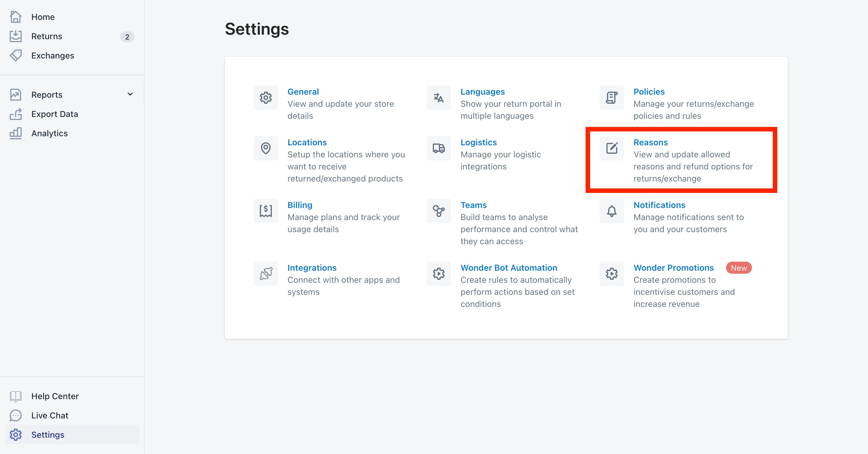
Task: Click the Returns count badge
Action: [x=127, y=37]
